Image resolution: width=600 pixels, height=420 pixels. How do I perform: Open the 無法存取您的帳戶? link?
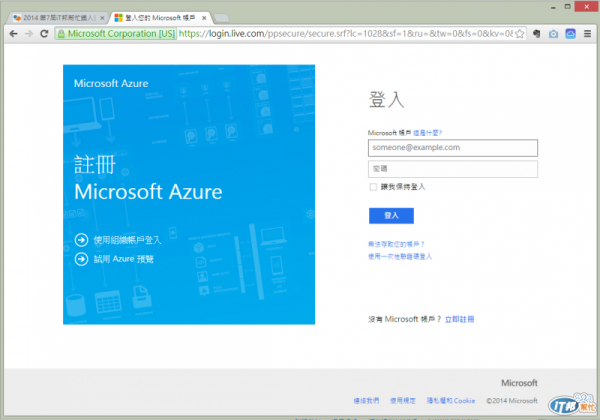[396, 244]
